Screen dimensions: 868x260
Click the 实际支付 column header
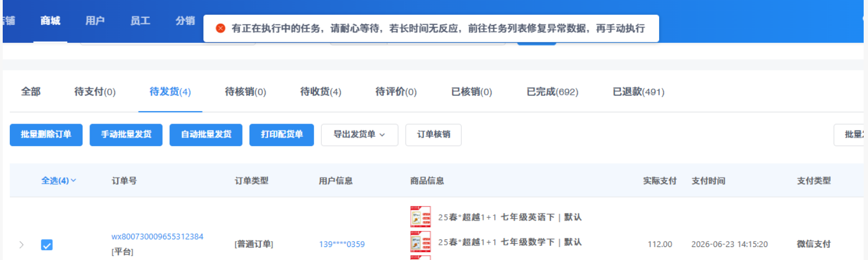[x=660, y=181]
